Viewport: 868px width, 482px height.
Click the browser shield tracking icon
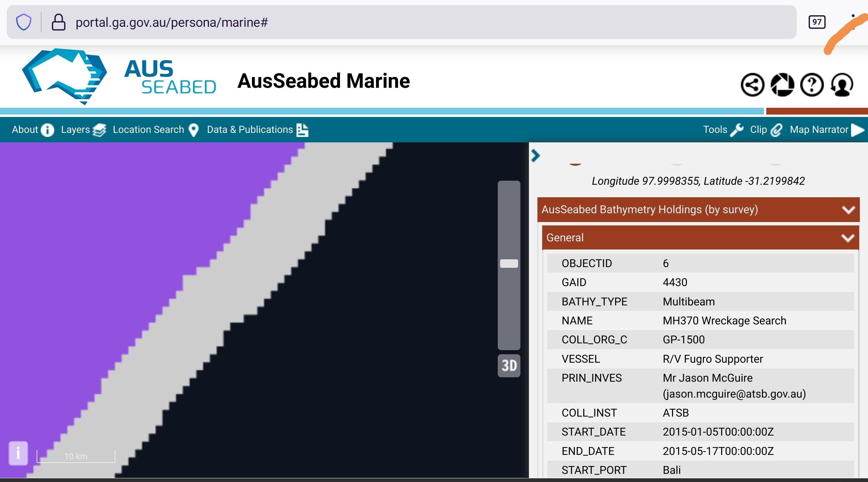pyautogui.click(x=24, y=22)
